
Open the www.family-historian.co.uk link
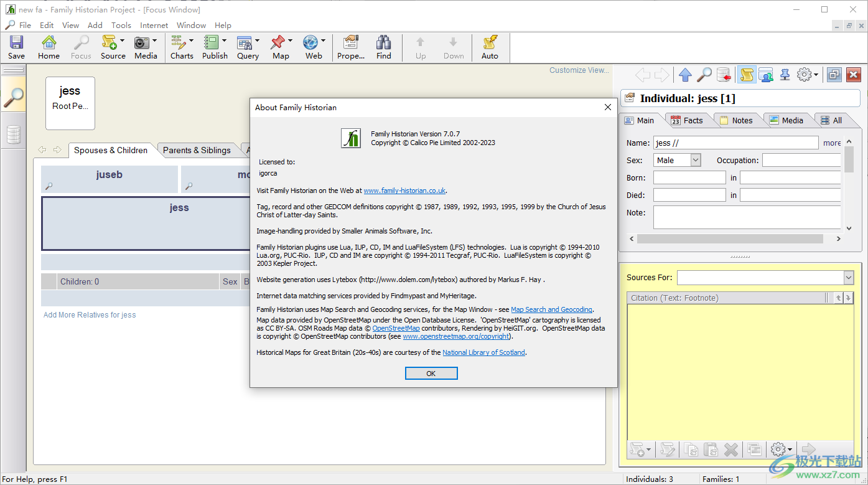(404, 191)
